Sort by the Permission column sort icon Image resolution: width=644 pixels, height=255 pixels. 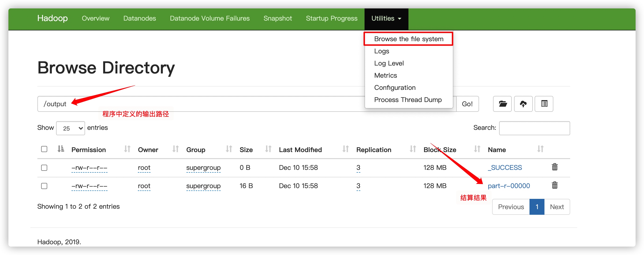pyautogui.click(x=127, y=149)
